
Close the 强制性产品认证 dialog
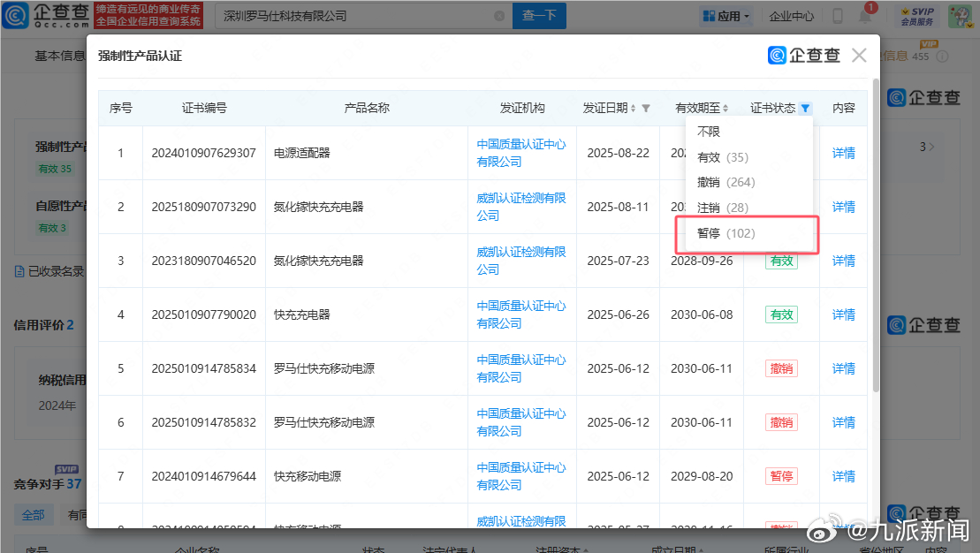(859, 56)
